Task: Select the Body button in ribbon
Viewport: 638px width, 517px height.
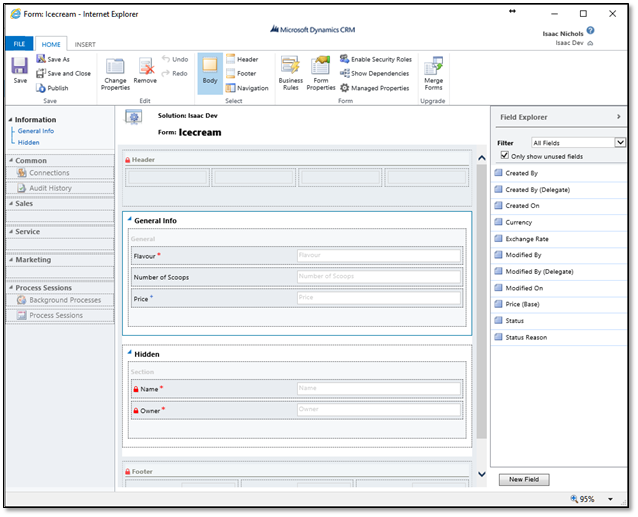Action: (209, 70)
